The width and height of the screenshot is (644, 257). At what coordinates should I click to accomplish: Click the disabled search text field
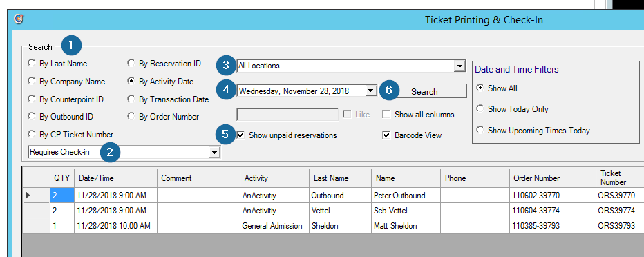point(287,115)
